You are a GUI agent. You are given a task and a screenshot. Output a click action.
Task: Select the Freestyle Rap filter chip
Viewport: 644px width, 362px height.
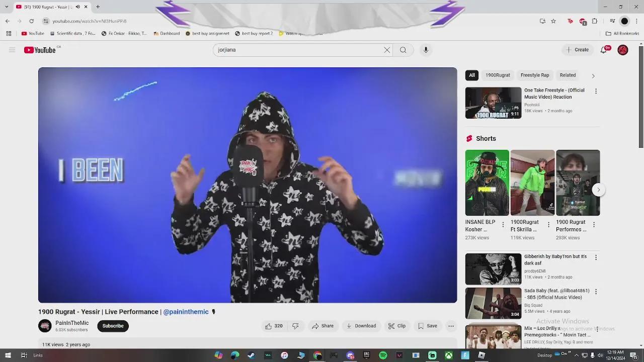[x=535, y=75]
